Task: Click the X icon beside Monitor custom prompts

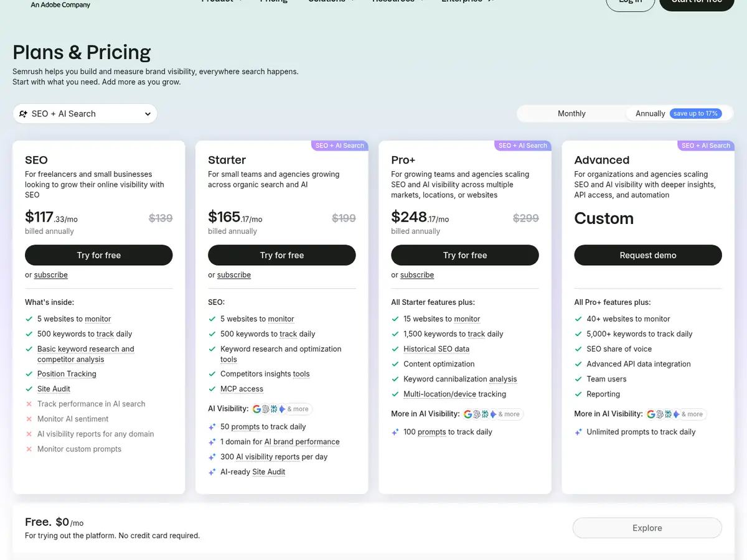Action: [29, 449]
